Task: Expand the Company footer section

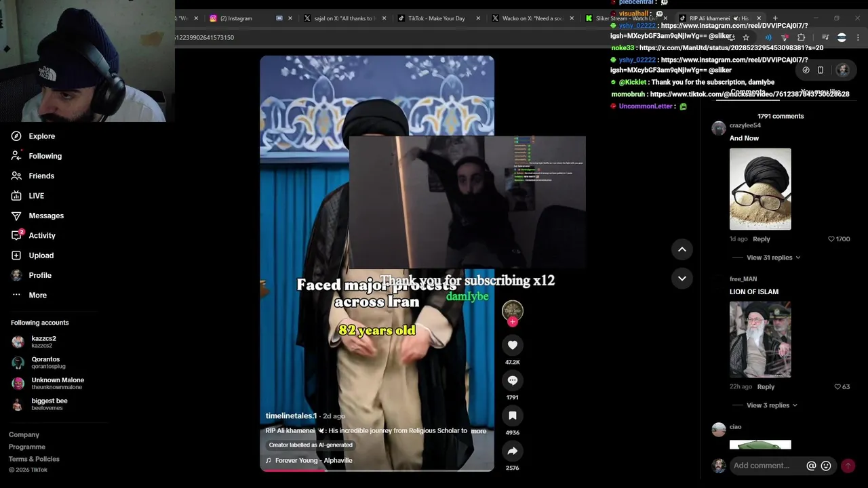Action: click(24, 434)
